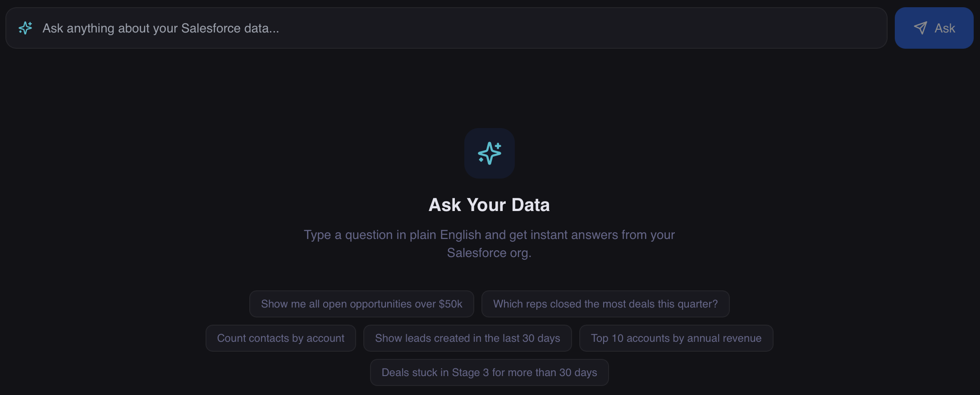Select 'Show leads created in the last 30 days'

pos(467,338)
